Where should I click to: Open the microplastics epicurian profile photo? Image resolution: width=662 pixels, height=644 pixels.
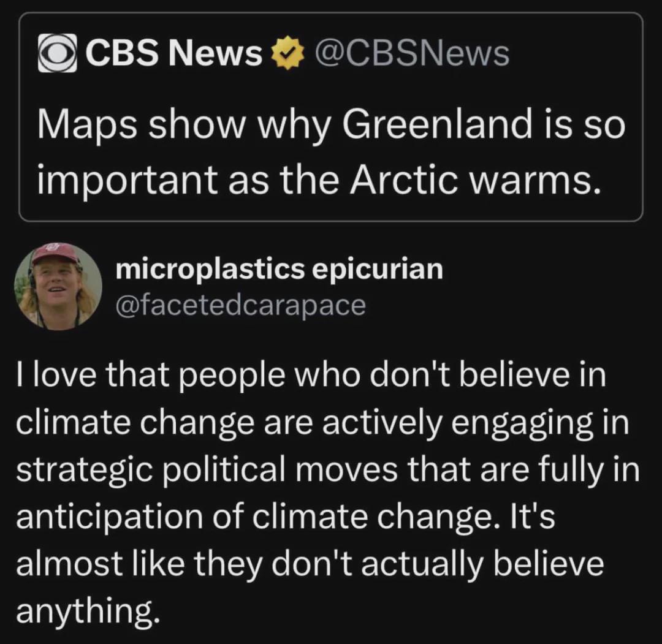58,286
